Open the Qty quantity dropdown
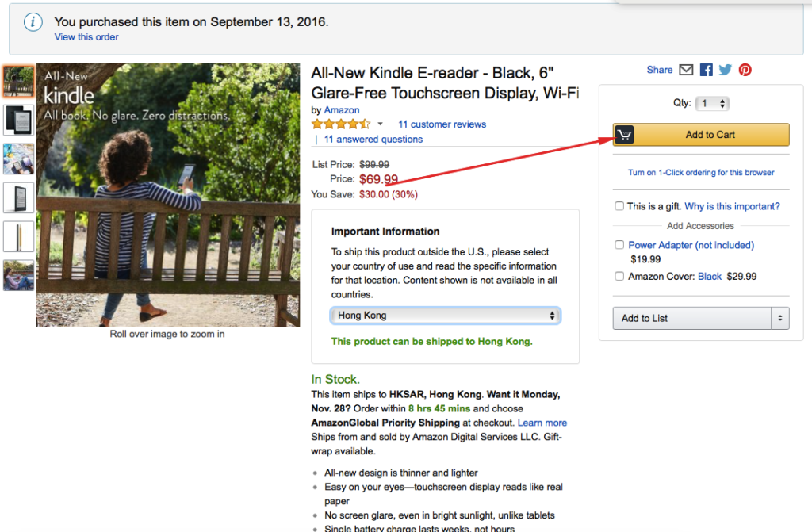This screenshot has width=812, height=532. click(712, 104)
